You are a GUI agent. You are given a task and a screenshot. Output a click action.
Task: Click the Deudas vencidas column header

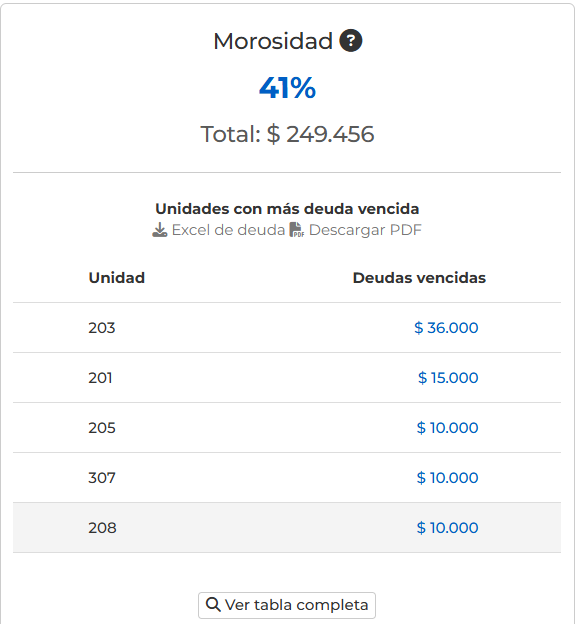coord(419,278)
